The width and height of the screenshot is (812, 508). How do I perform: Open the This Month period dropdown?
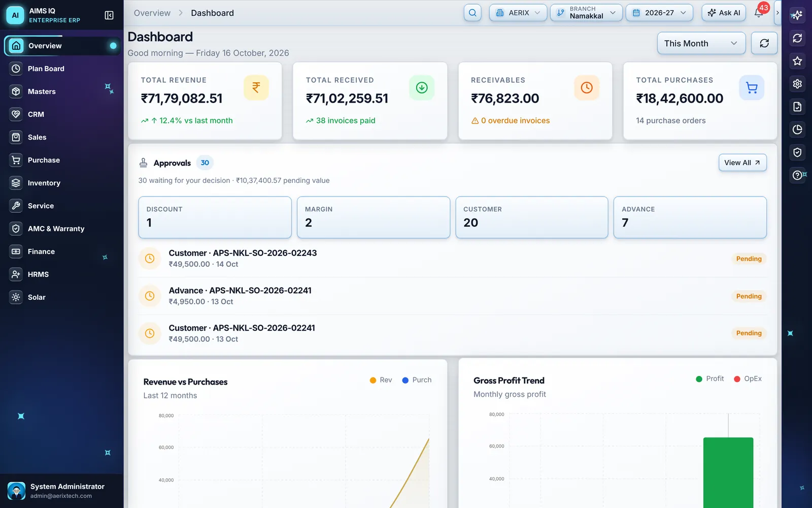tap(701, 43)
